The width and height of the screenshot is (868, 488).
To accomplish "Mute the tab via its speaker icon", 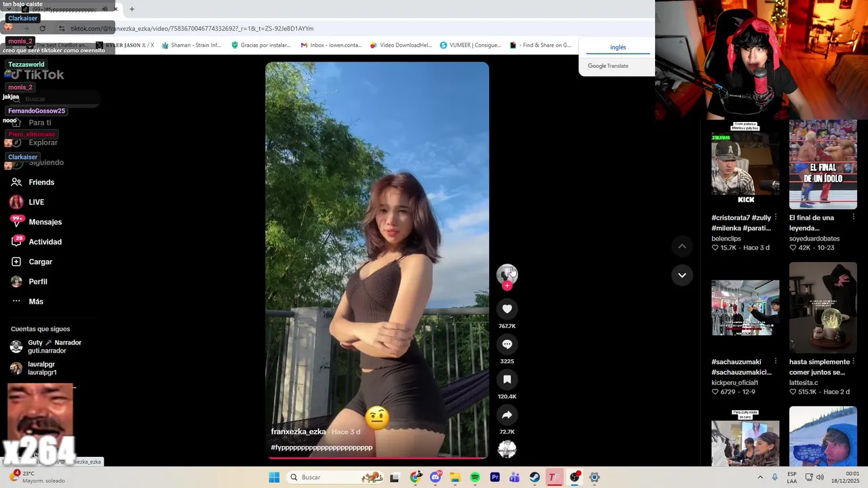I will click(104, 9).
